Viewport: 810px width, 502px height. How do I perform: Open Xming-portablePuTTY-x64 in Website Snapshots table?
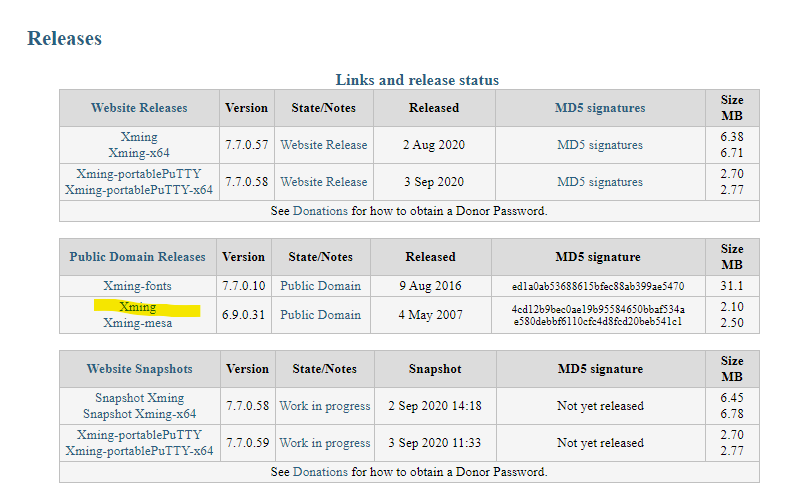[139, 451]
